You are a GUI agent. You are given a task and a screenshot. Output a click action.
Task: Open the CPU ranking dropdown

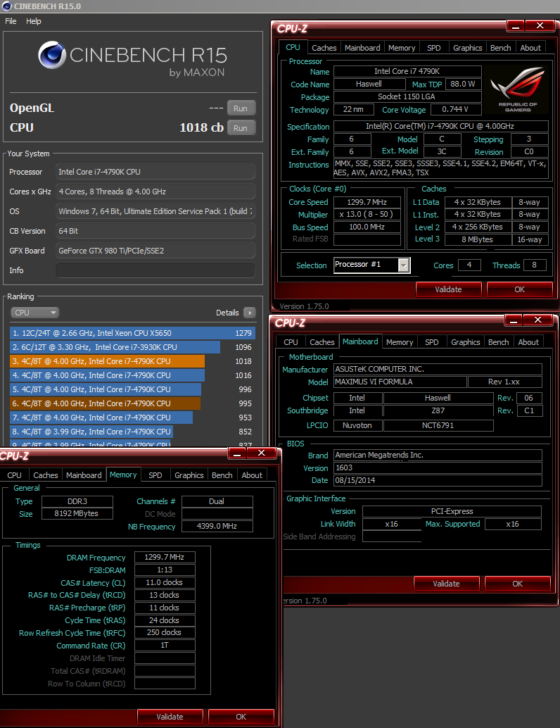coord(34,313)
